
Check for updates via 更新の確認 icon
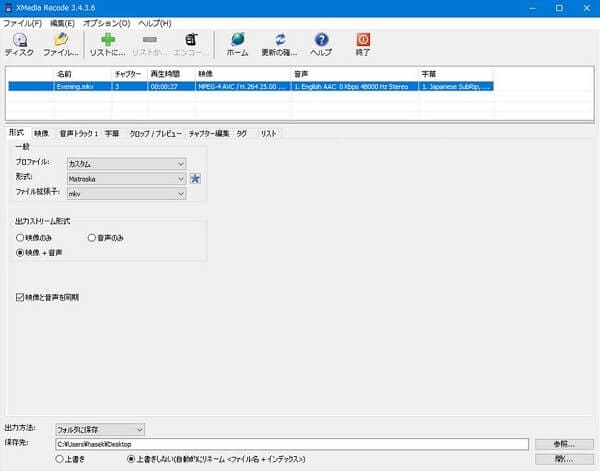279,45
